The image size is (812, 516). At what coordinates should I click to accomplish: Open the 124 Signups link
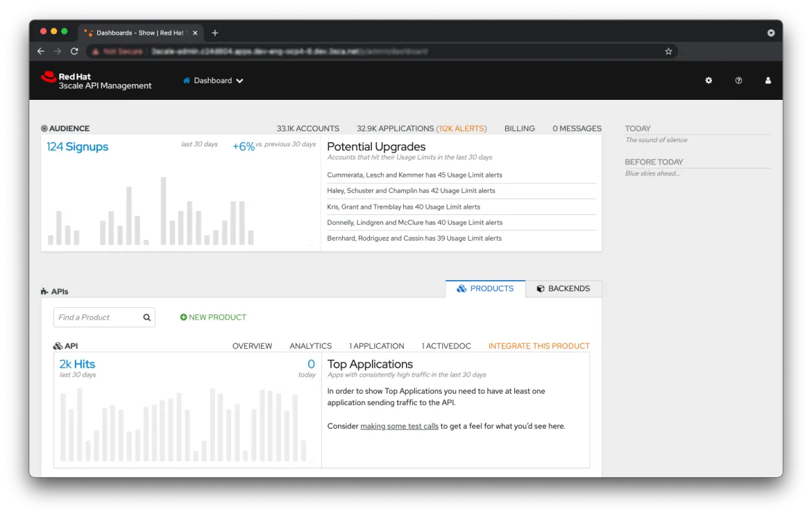pos(77,146)
